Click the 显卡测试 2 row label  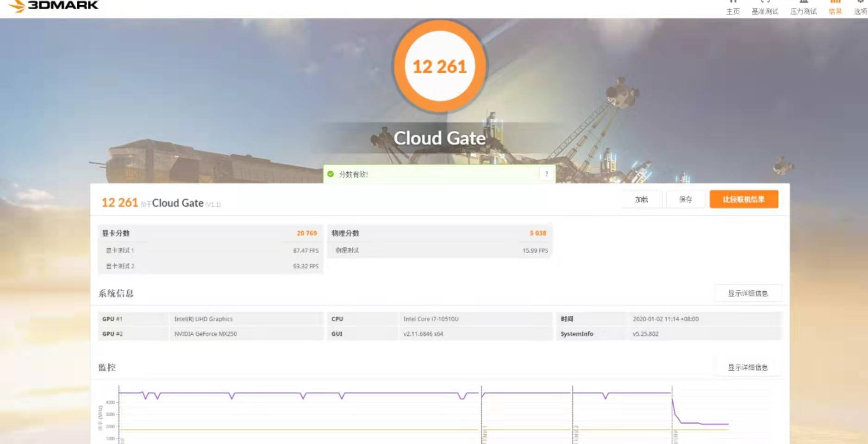pos(120,266)
